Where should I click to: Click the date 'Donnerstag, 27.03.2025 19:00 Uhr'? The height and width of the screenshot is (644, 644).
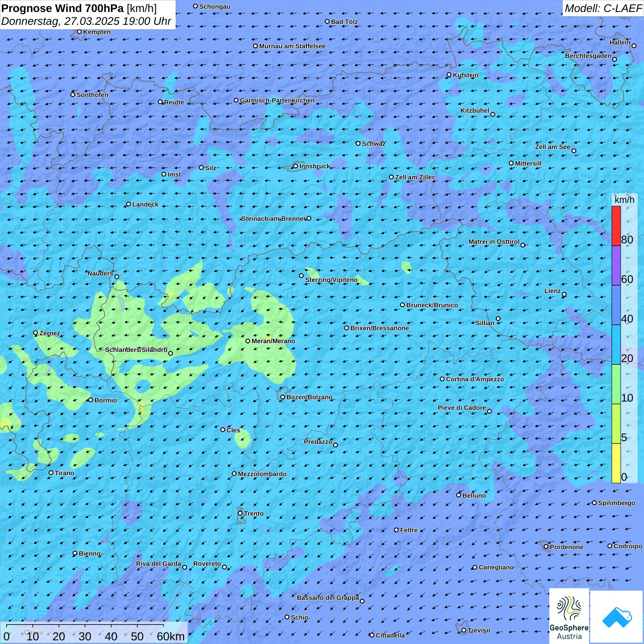86,21
